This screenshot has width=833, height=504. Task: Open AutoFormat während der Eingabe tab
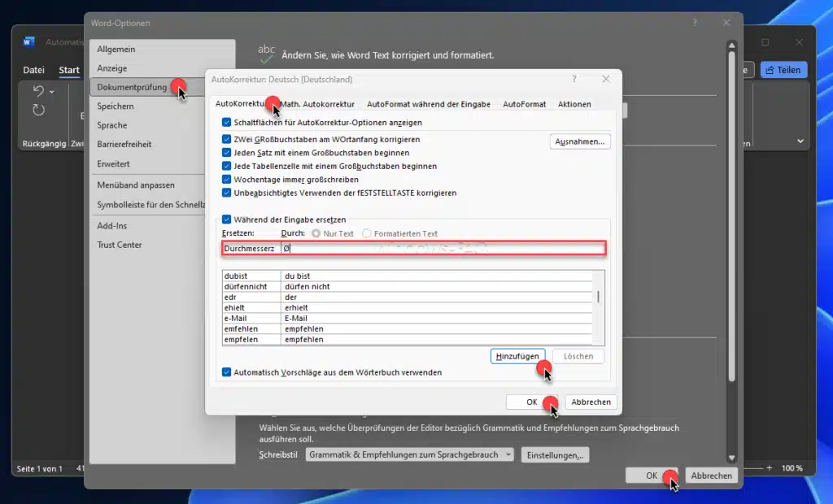428,104
